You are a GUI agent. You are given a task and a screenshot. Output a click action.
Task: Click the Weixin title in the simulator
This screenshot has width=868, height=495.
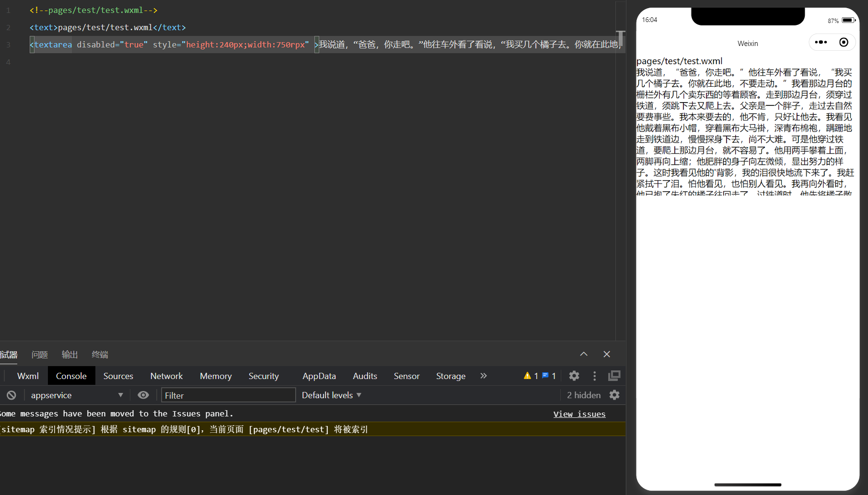point(748,44)
